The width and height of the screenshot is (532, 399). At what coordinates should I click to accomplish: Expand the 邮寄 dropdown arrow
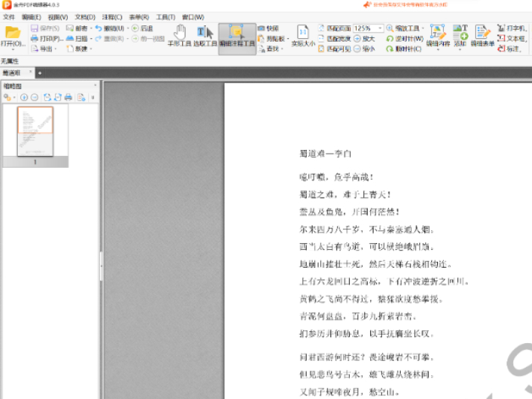(91, 28)
